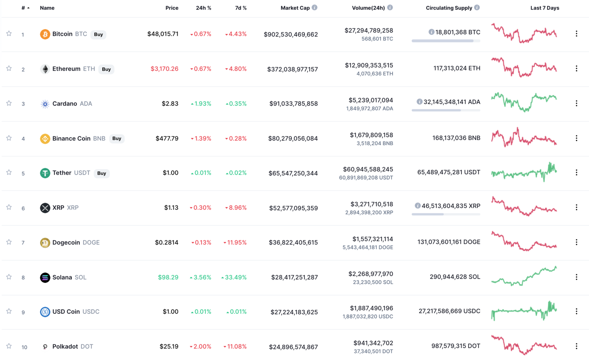The image size is (589, 364).
Task: Click the info icon beside Volume(24h)
Action: point(390,8)
